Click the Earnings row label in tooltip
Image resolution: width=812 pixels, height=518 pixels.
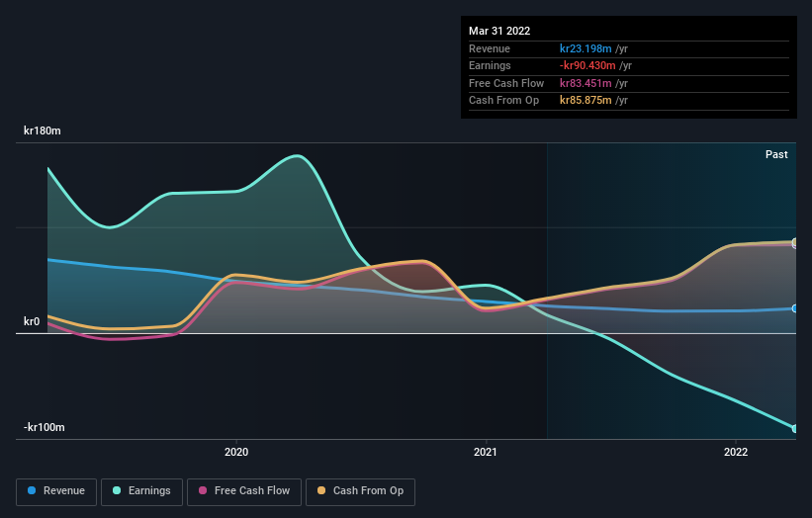[x=490, y=65]
